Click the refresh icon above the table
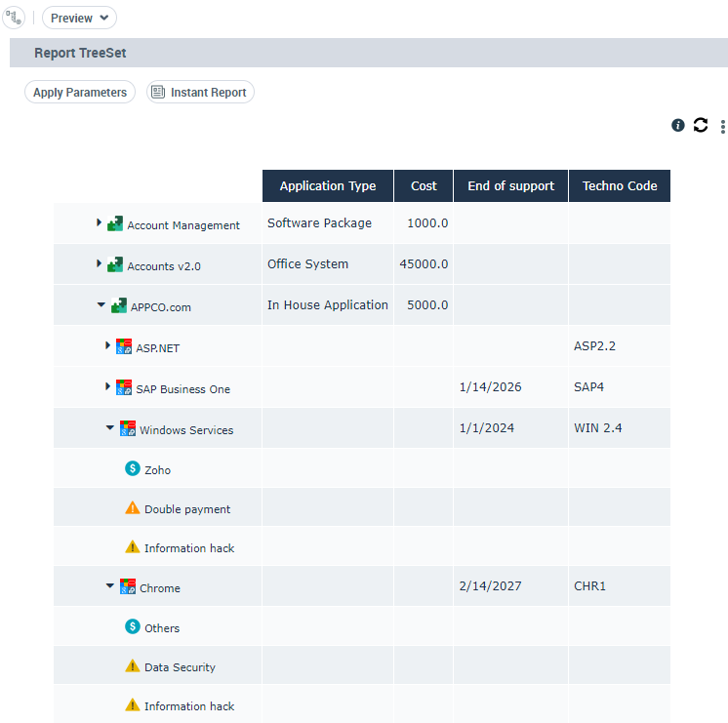This screenshot has height=723, width=728. point(701,125)
